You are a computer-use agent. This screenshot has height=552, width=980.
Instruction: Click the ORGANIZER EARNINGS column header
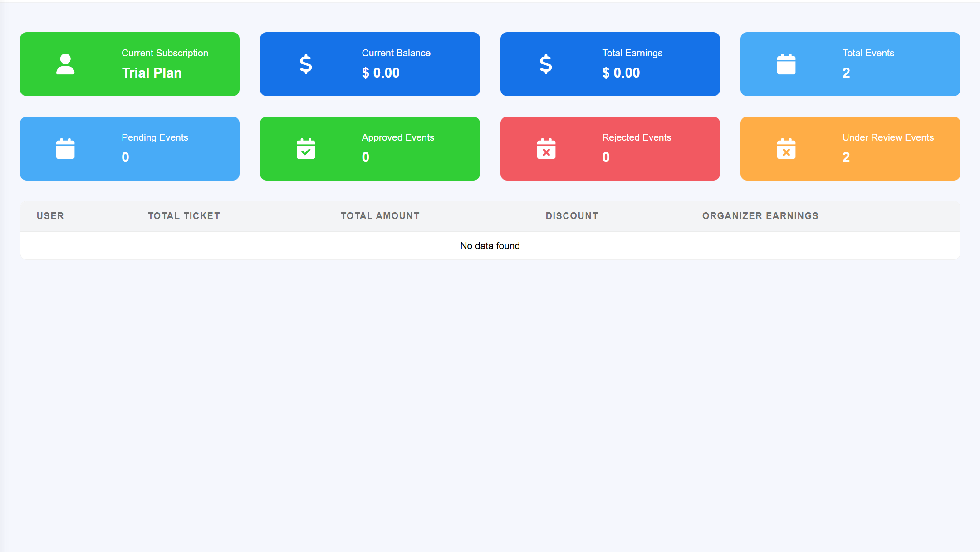[x=760, y=216]
